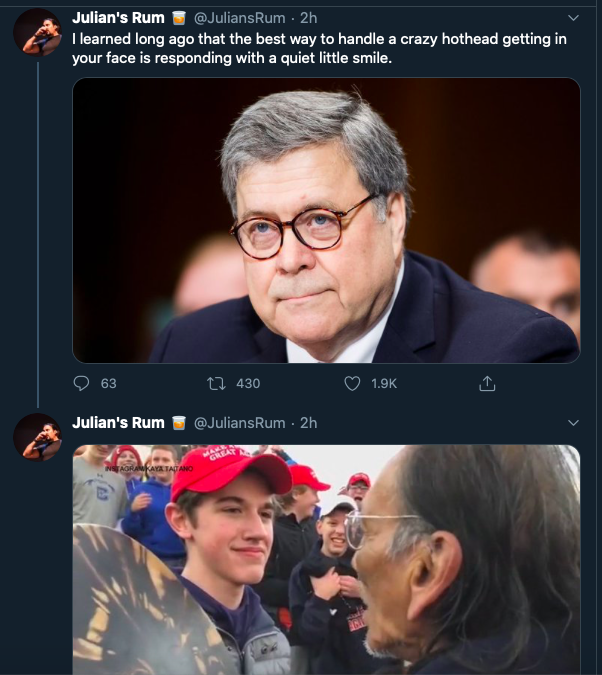
Task: Click the tweet text about a crazy hothead
Action: tap(320, 48)
